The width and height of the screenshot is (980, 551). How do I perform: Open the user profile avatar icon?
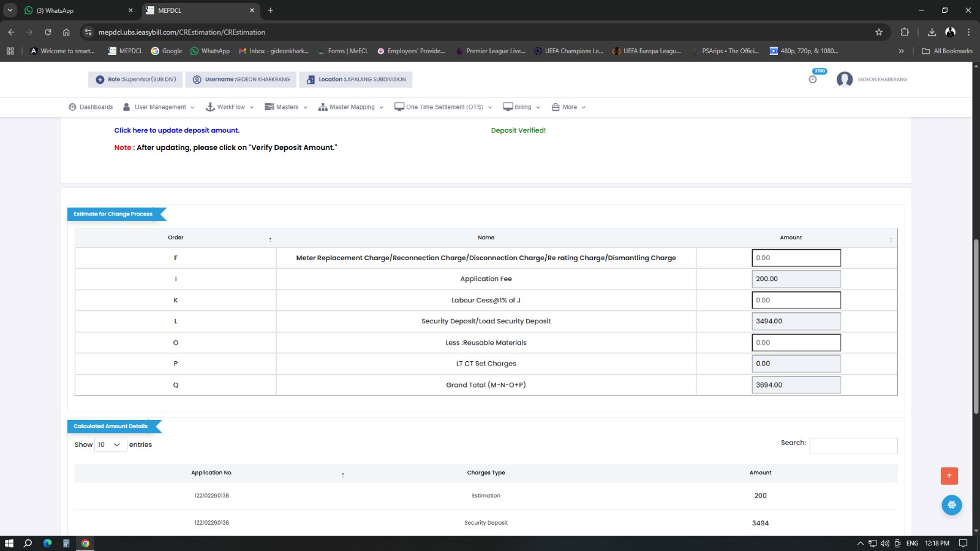[x=845, y=80]
